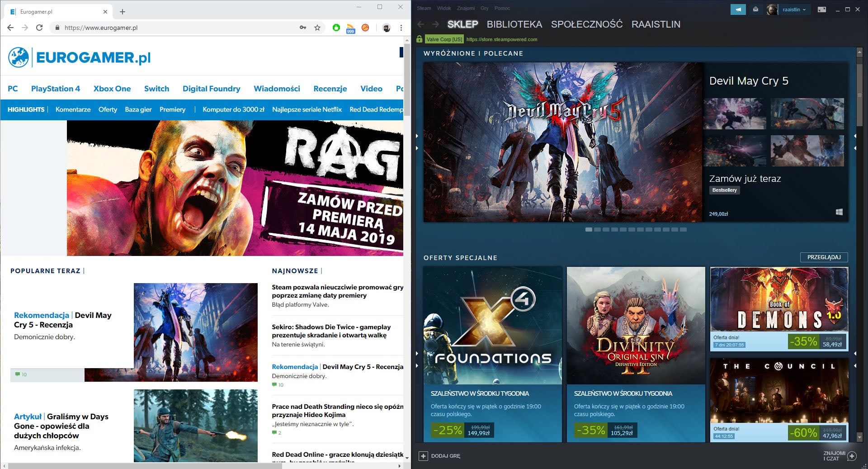Go to Recenzje on Eurogamer
Screen dimensions: 868x469
[x=330, y=89]
